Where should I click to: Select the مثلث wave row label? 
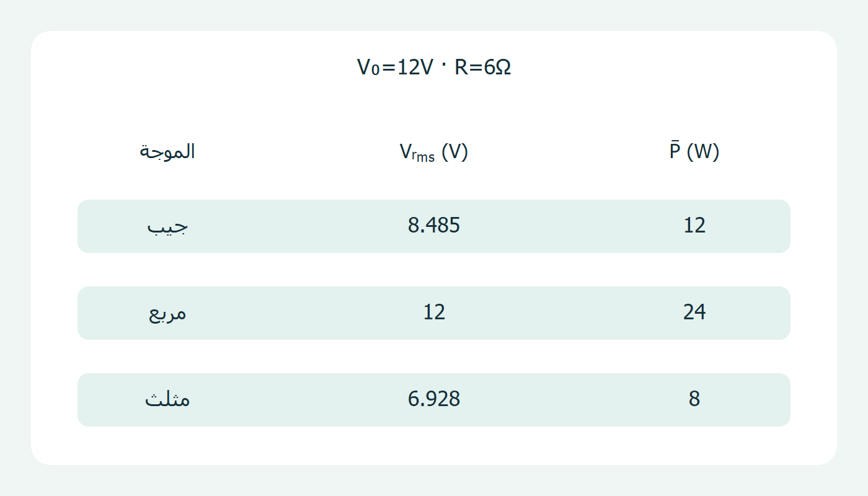pyautogui.click(x=167, y=399)
